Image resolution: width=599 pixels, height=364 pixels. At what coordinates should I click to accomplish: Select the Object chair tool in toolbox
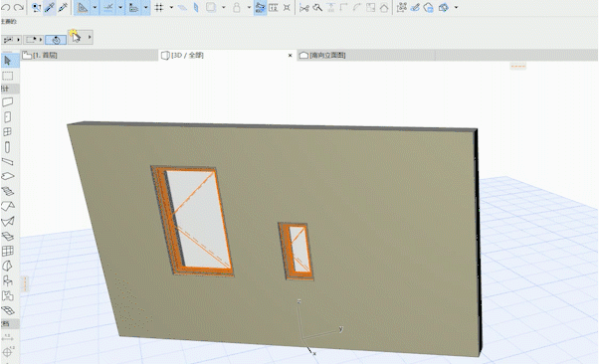(8, 280)
